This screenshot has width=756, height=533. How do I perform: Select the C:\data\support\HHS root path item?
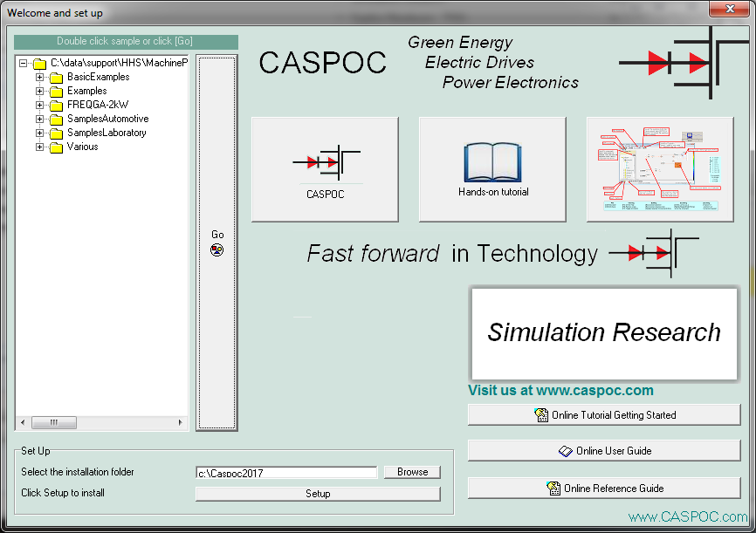(119, 63)
